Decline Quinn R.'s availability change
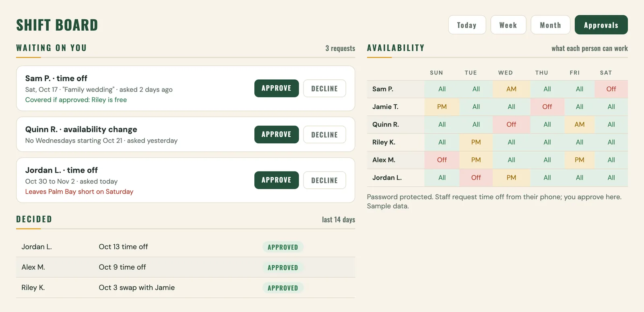 (324, 134)
